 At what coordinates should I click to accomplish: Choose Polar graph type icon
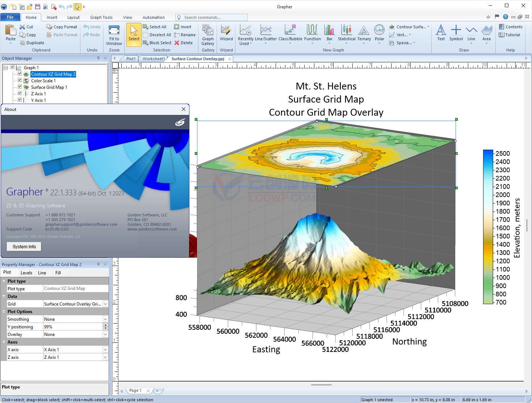[379, 30]
